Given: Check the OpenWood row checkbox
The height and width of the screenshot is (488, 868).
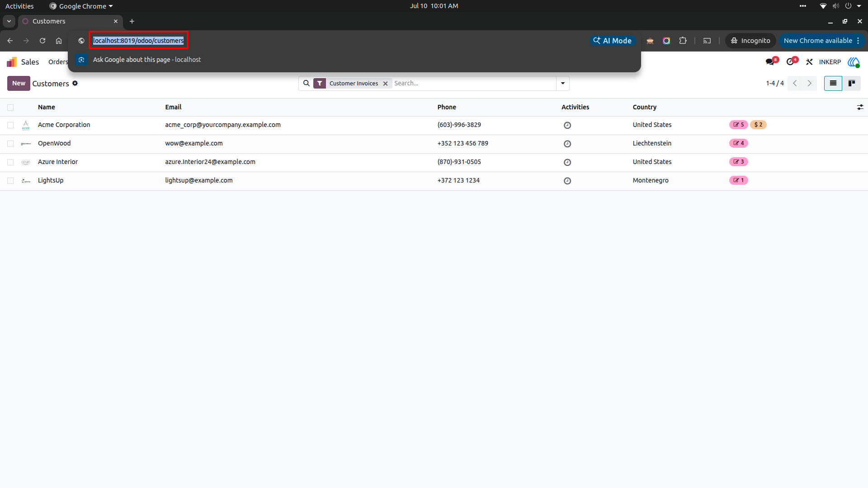Looking at the screenshot, I should (x=10, y=144).
